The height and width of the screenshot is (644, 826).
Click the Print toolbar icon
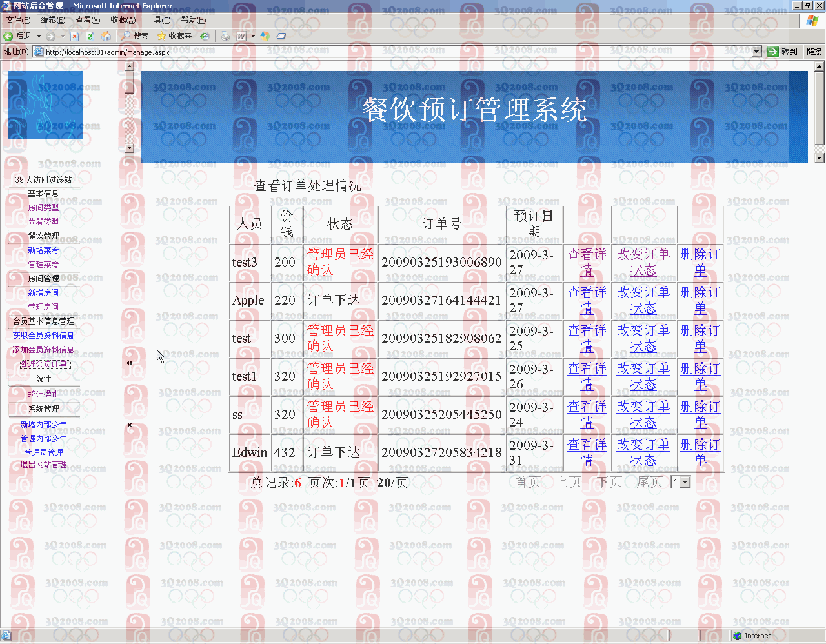[x=225, y=36]
